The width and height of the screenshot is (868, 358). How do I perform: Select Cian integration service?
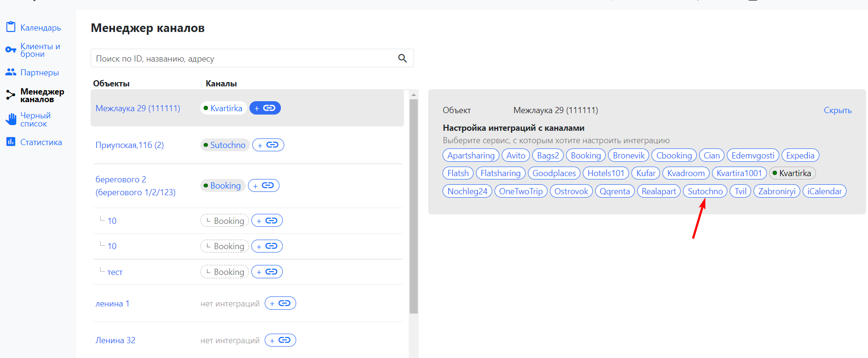click(x=712, y=155)
